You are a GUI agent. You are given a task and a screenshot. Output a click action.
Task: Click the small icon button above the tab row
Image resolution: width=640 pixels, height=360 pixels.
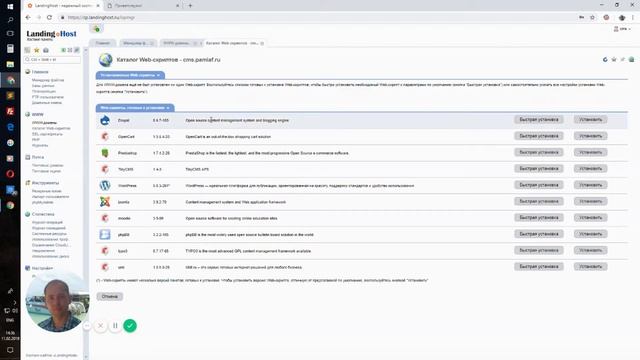[96, 29]
